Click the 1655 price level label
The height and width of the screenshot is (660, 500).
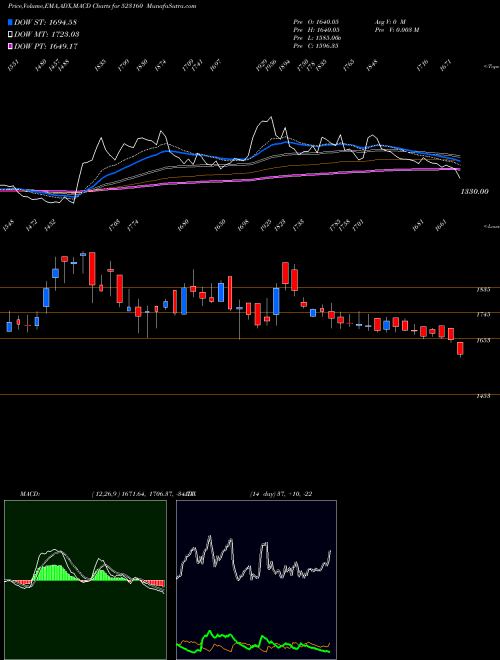pyautogui.click(x=483, y=340)
